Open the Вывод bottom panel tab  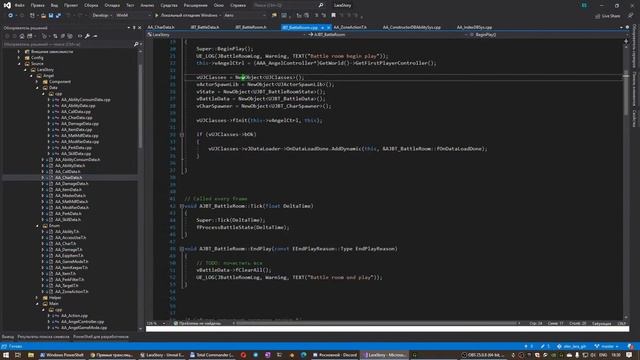[8, 337]
